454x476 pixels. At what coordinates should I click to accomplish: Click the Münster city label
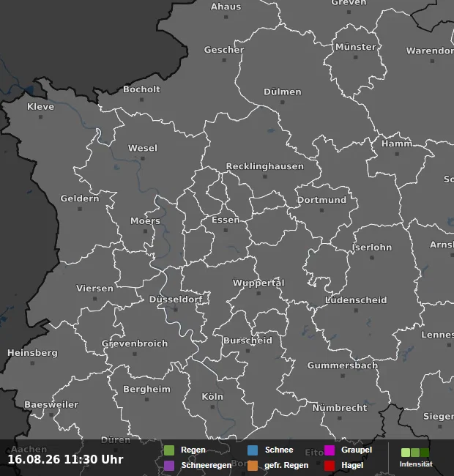point(356,47)
